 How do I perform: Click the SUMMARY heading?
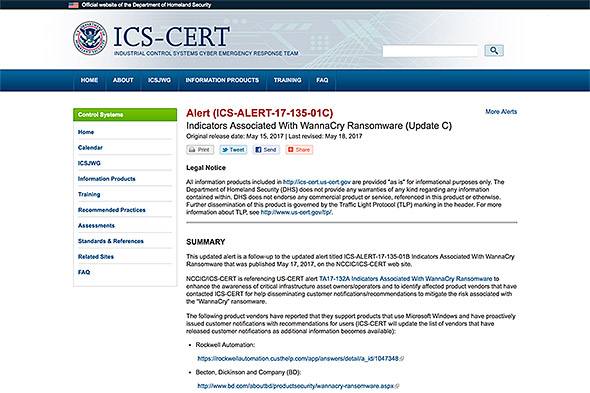[205, 242]
